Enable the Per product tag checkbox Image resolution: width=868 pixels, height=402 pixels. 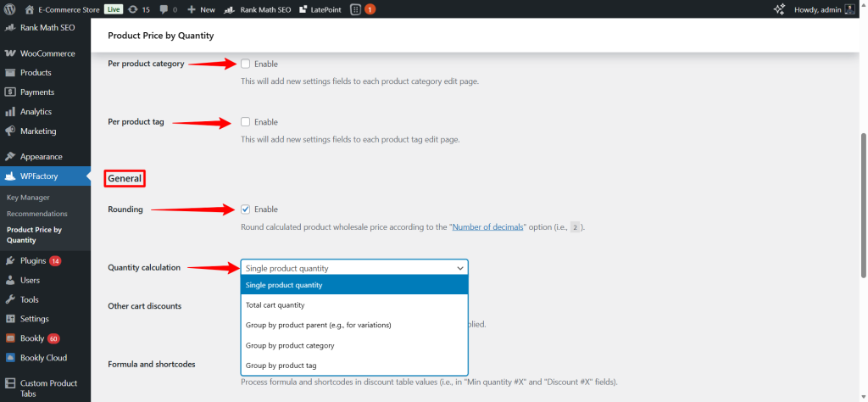pyautogui.click(x=246, y=122)
